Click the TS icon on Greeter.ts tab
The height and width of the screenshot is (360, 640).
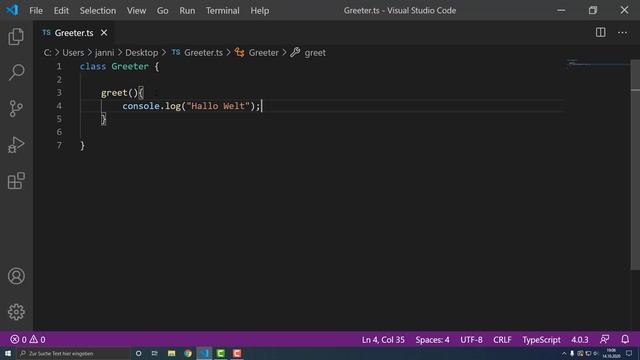click(x=47, y=32)
